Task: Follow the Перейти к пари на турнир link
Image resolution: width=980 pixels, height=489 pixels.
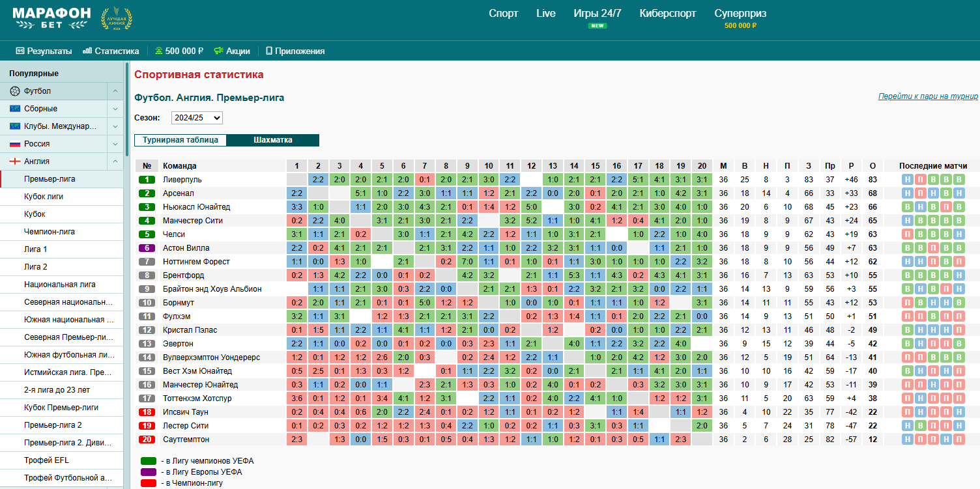Action: tap(928, 96)
